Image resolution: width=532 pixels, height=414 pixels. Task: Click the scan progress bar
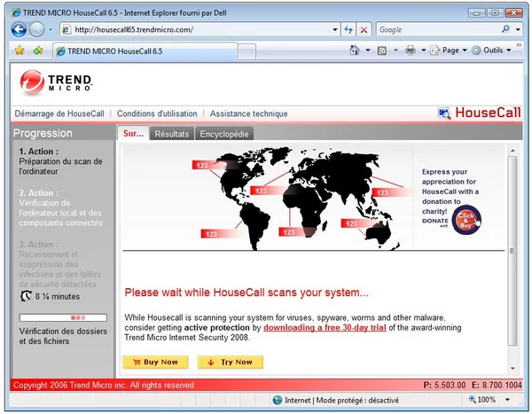[63, 317]
